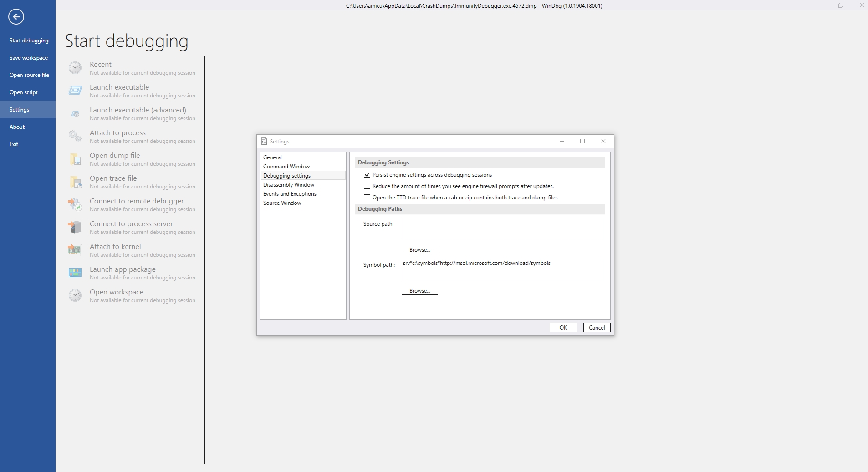The image size is (868, 472).
Task: Select the Open trace file icon
Action: 75,182
